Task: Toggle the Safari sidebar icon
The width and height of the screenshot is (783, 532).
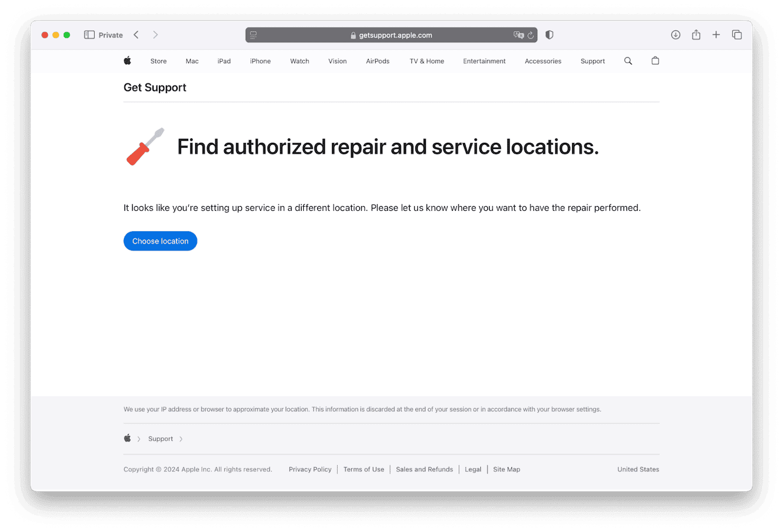Action: tap(88, 34)
